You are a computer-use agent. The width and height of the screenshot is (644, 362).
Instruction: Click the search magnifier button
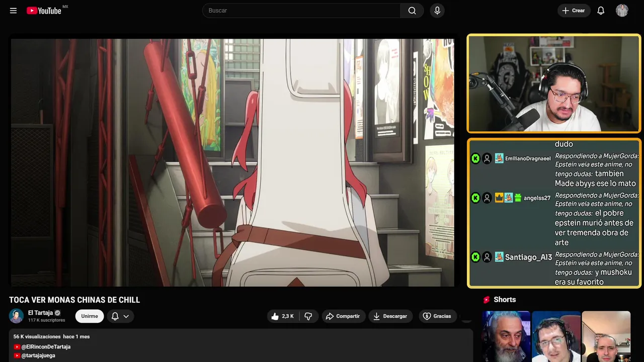412,11
